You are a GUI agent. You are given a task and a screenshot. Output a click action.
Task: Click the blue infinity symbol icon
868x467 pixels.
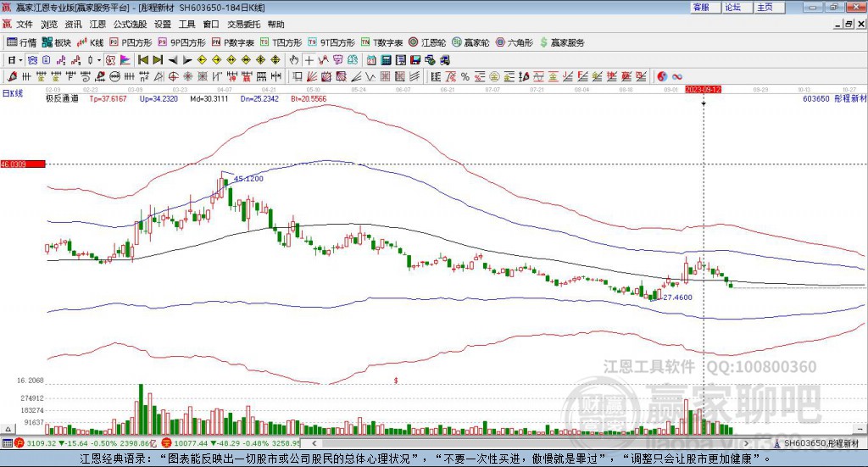(x=677, y=76)
